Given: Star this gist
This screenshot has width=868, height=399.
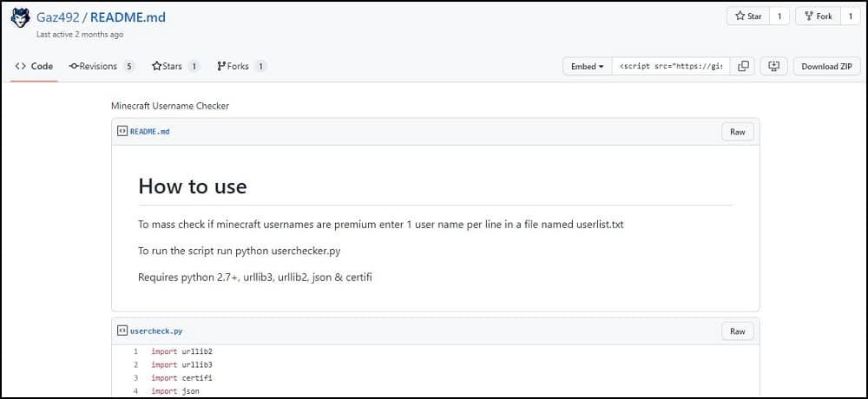Looking at the screenshot, I should click(x=750, y=16).
